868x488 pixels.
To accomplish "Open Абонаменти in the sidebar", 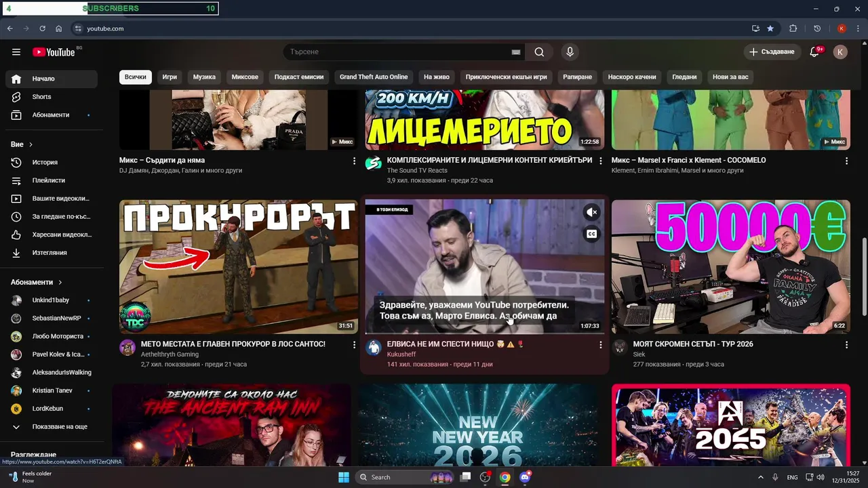I will click(x=52, y=115).
